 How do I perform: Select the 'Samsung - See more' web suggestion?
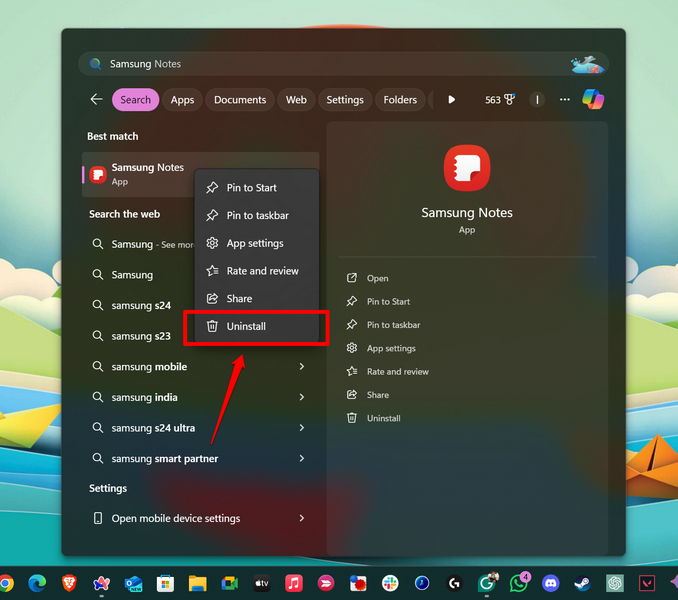(x=141, y=244)
